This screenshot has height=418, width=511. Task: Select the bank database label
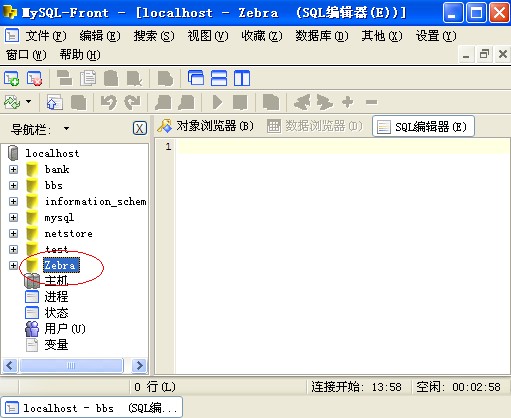coord(57,169)
